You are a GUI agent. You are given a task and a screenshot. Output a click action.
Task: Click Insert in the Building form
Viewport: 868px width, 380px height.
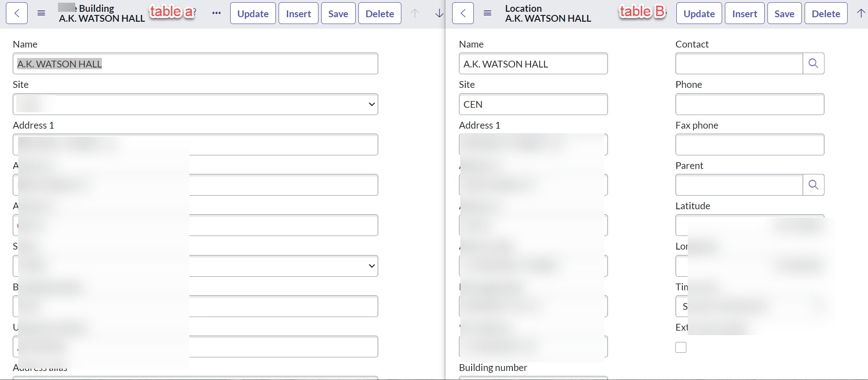(299, 14)
